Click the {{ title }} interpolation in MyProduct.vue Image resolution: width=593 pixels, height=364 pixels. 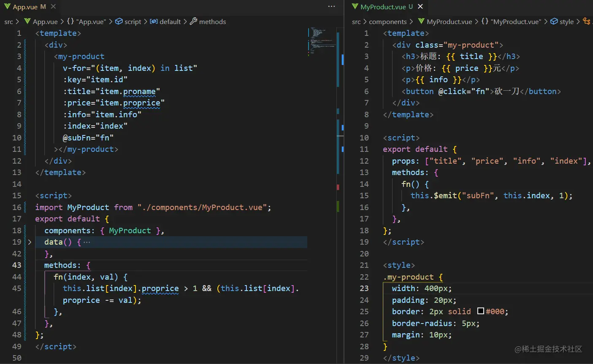coord(471,57)
